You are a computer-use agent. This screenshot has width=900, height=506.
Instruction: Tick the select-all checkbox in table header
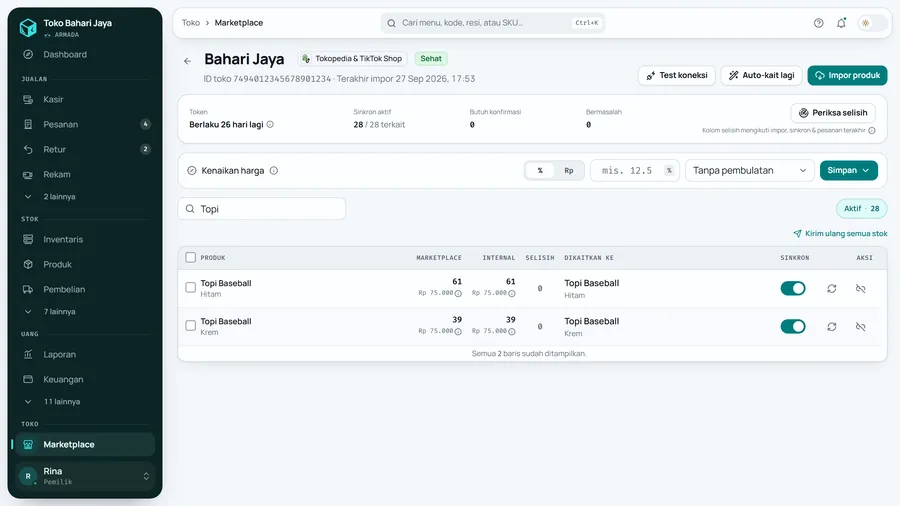(191, 258)
